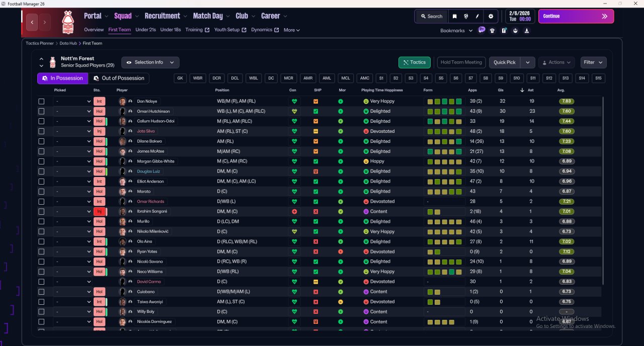Click the Search field

431,16
